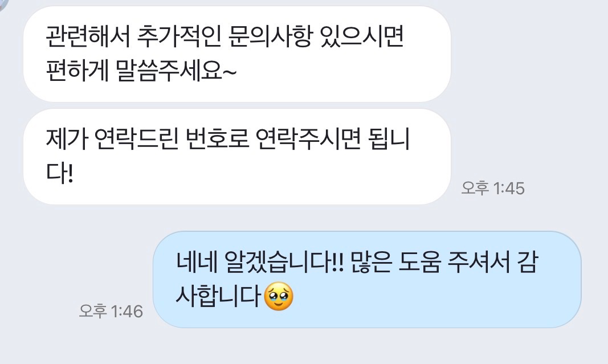
Task: Click the partial profile avatar at top-left
Action: tap(3, 4)
